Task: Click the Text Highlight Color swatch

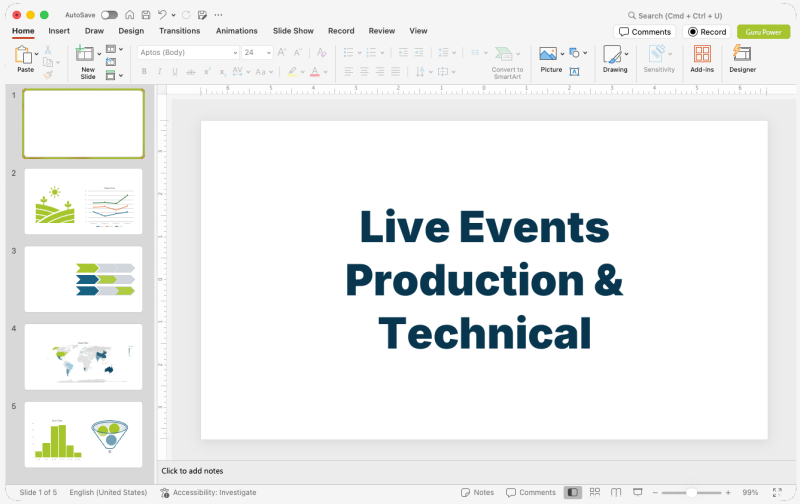Action: click(x=292, y=72)
